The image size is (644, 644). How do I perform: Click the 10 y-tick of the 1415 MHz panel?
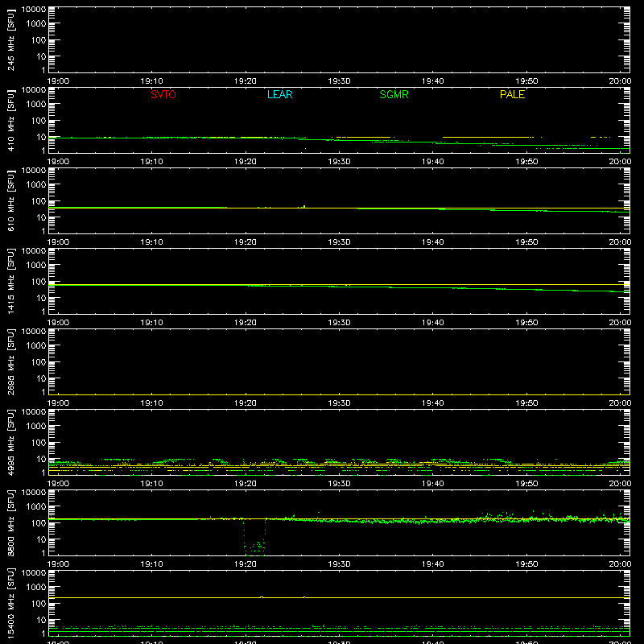tap(41, 298)
